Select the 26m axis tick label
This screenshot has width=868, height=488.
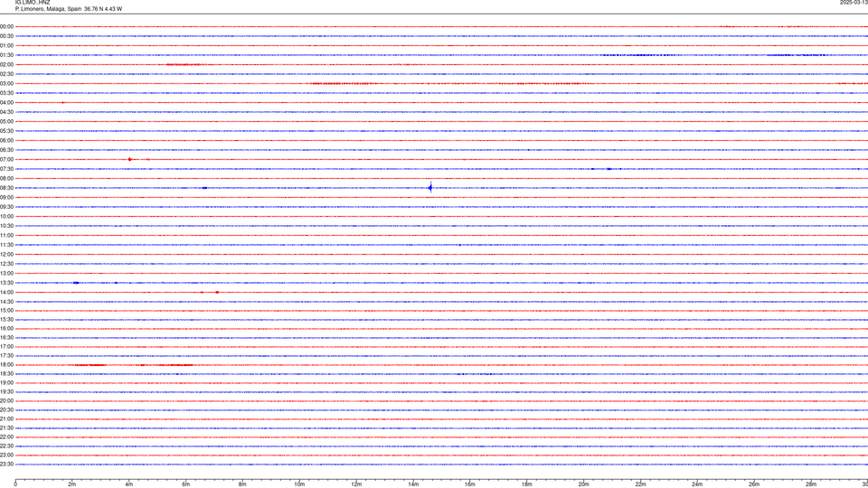[754, 484]
